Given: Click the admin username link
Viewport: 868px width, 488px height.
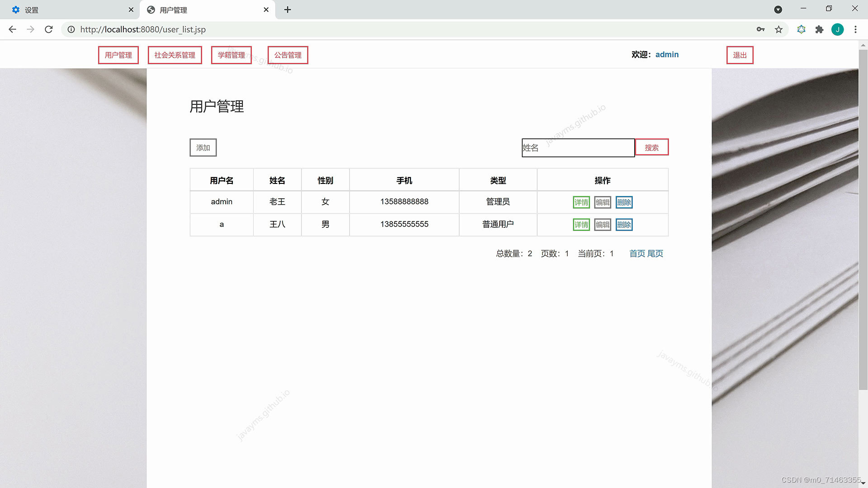Looking at the screenshot, I should (x=667, y=55).
